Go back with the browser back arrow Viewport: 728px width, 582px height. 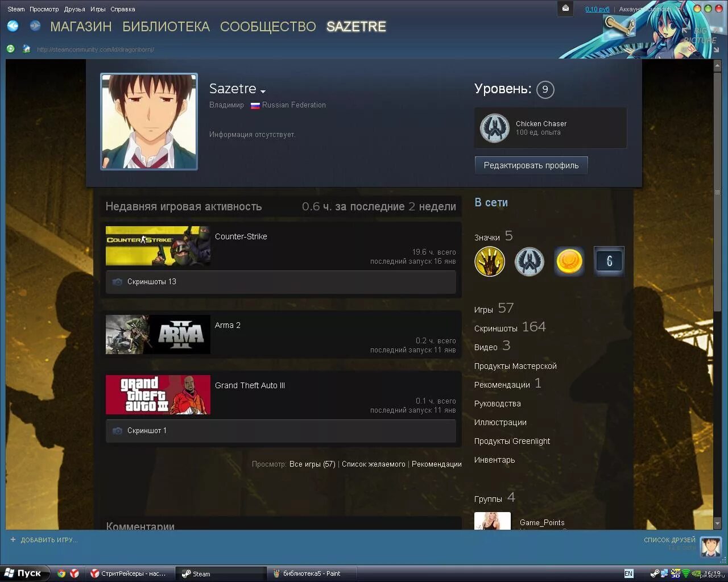tap(13, 26)
